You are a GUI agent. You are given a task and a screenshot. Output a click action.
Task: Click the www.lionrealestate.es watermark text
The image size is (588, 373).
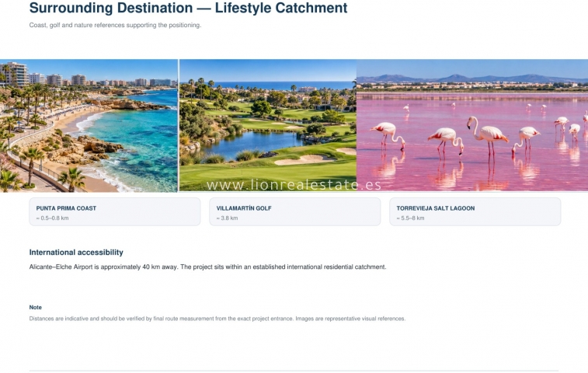coord(294,185)
